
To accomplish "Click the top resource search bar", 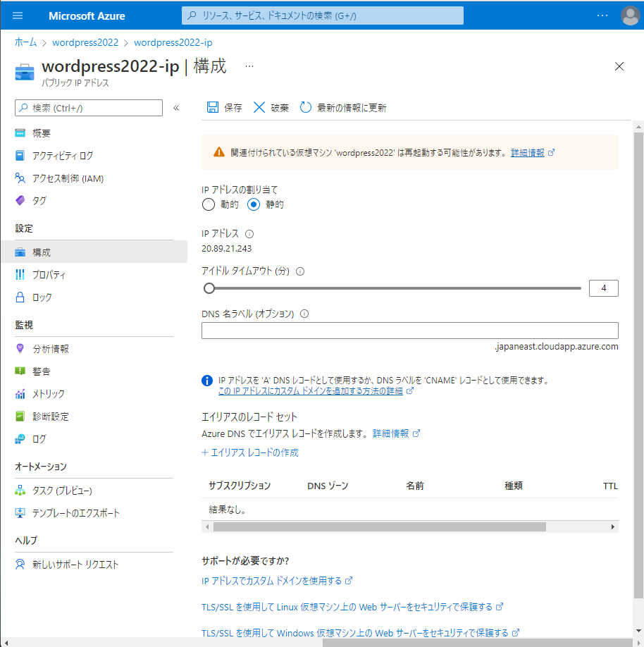I will point(323,16).
